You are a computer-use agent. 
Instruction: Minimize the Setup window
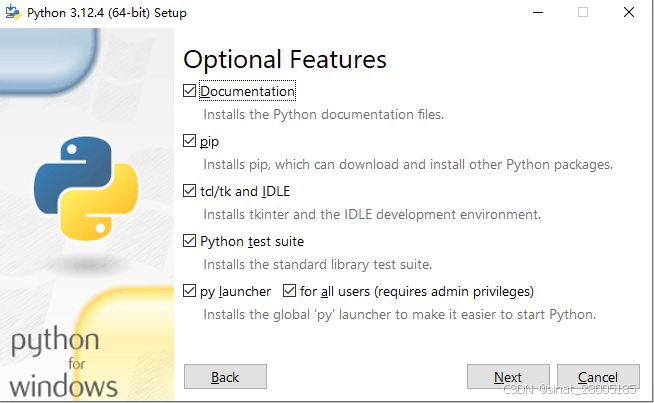point(538,13)
